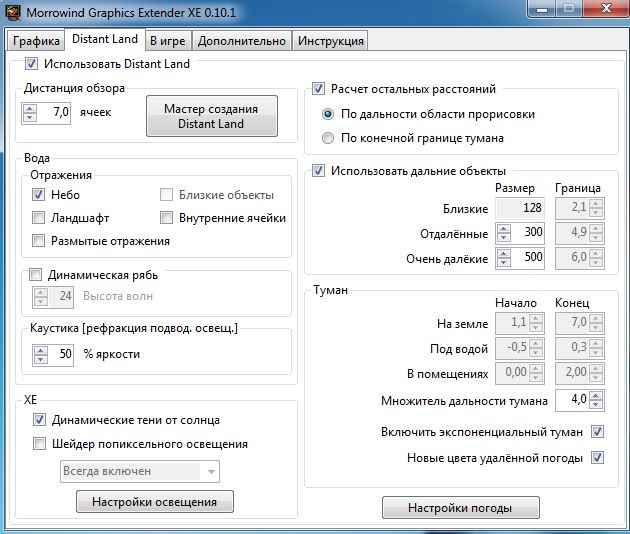630x534 pixels.
Task: Click the В помещениях Конец 2,00 spinner
Action: click(580, 373)
